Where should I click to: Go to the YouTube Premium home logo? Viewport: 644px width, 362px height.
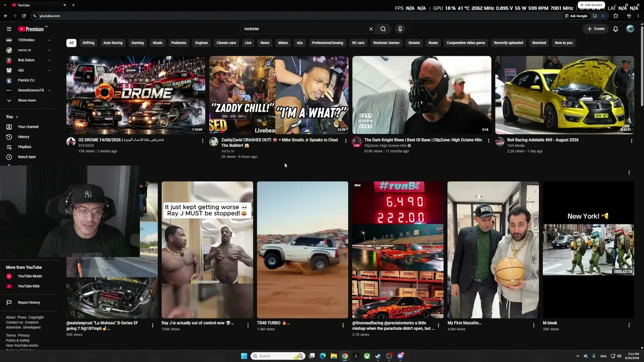pos(31,29)
